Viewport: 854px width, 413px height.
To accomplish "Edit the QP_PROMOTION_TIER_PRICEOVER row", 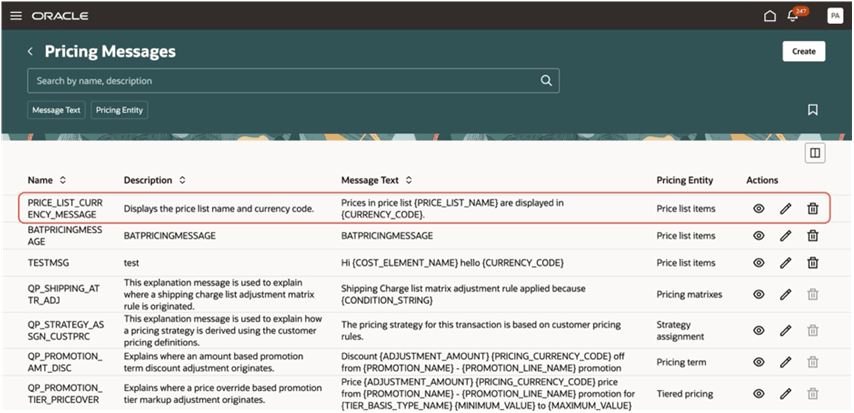I will [x=785, y=393].
